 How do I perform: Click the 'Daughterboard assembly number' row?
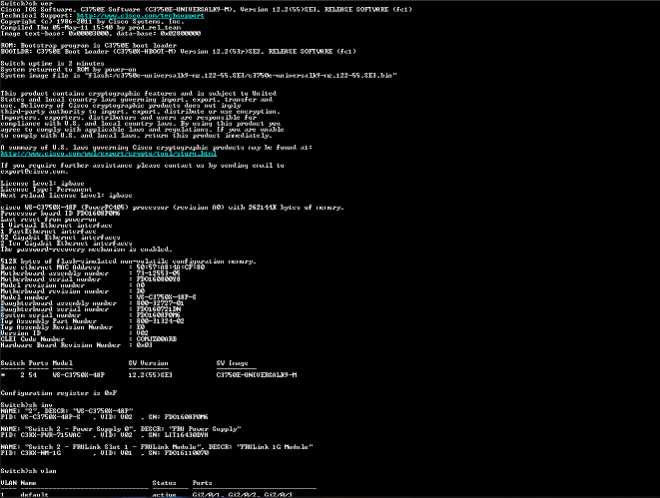[92, 303]
